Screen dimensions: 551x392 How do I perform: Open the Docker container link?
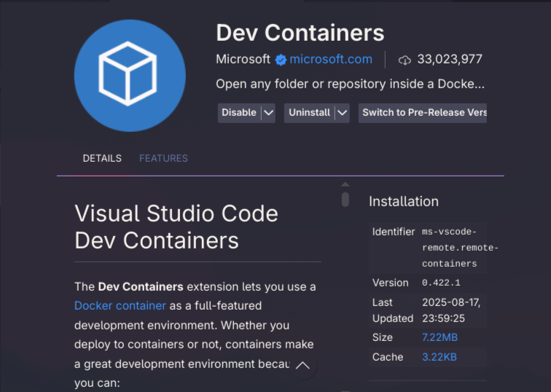(120, 305)
